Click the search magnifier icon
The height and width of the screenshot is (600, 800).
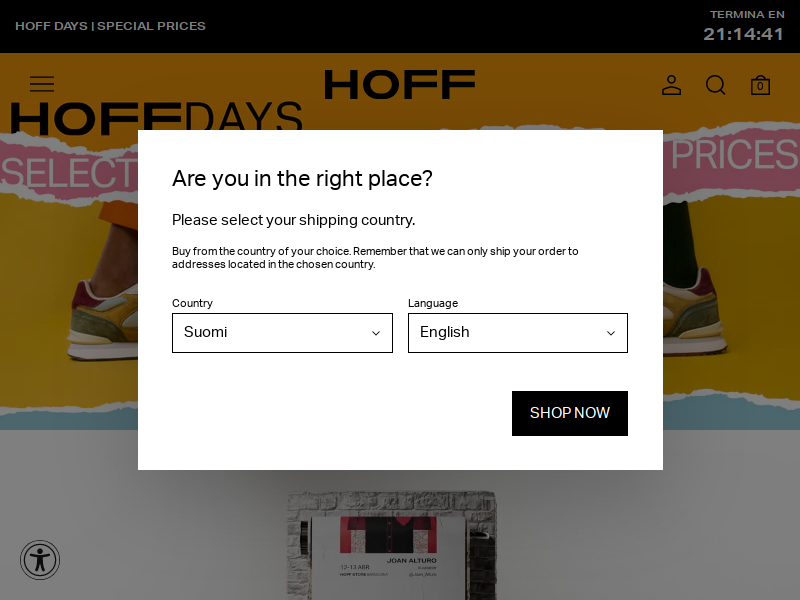715,85
